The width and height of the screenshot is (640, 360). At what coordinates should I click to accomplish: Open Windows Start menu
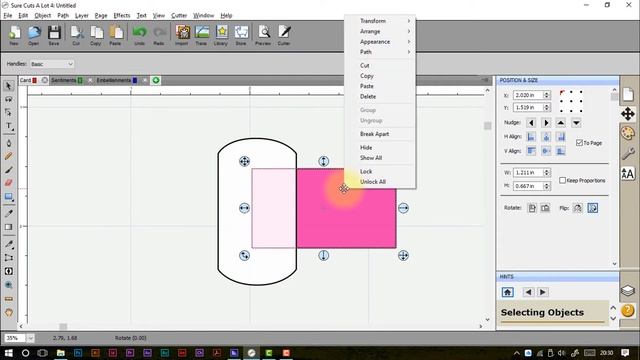click(x=8, y=353)
